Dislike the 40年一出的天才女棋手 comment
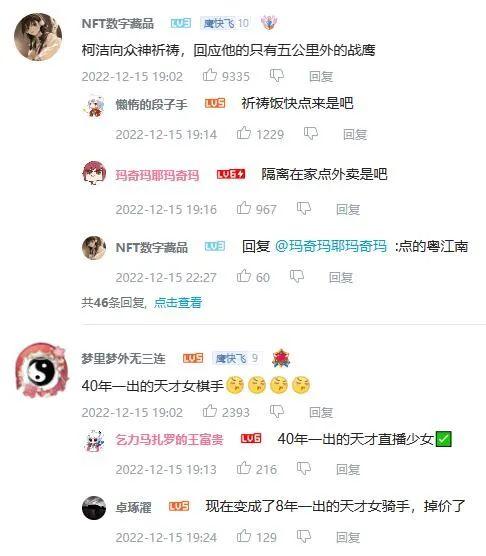The height and width of the screenshot is (556, 486). tap(276, 412)
